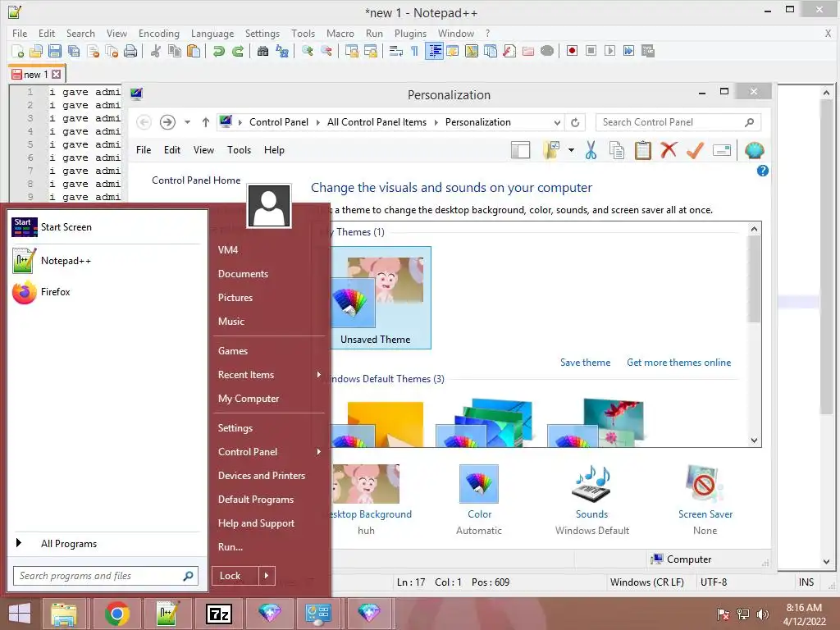
Task: Click the Forward arrow in Personalization window
Action: 167,122
